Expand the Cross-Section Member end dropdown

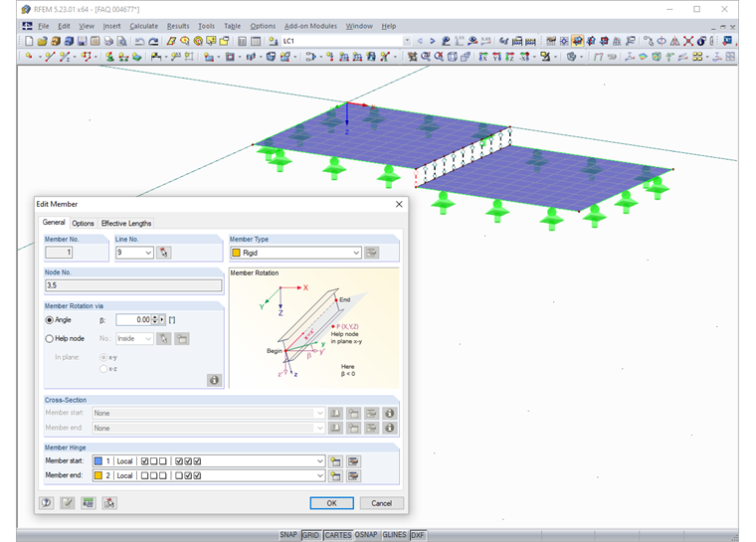click(x=320, y=429)
